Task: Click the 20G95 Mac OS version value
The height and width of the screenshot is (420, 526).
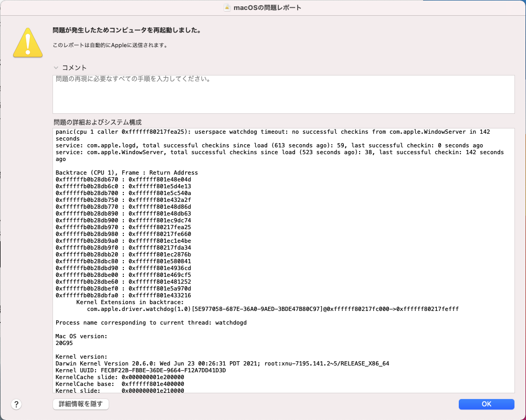Action: [64, 343]
